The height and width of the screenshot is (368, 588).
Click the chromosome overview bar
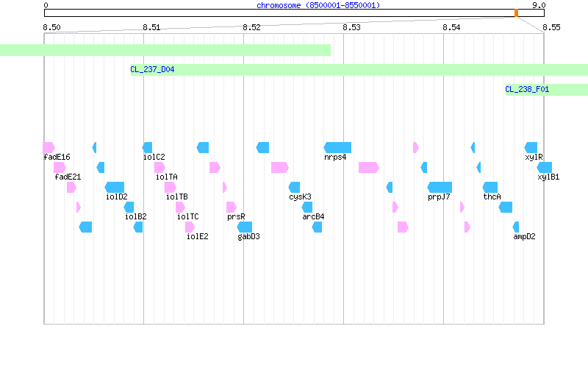(x=294, y=13)
